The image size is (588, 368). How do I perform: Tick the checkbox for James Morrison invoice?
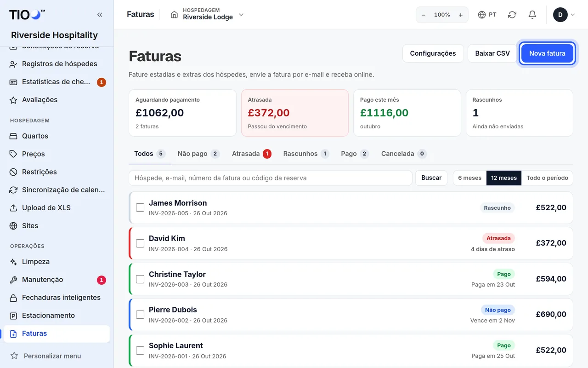coord(140,208)
